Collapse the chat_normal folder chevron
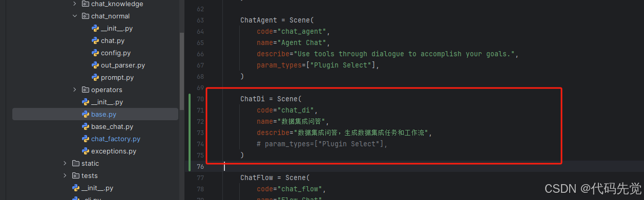The width and height of the screenshot is (644, 200). (x=75, y=16)
